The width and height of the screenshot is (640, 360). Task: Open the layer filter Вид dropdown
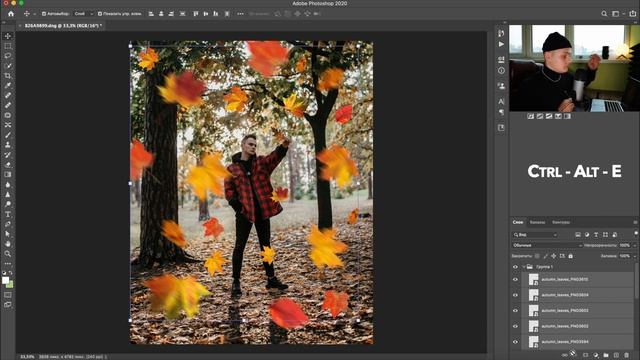[535, 235]
